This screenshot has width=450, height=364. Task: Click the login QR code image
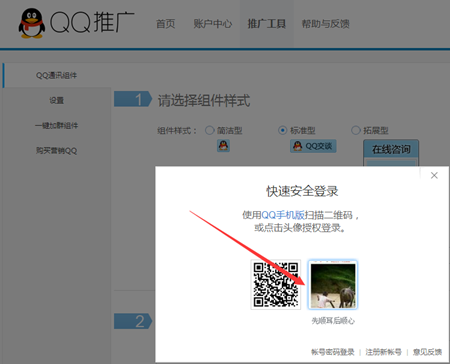pyautogui.click(x=276, y=285)
